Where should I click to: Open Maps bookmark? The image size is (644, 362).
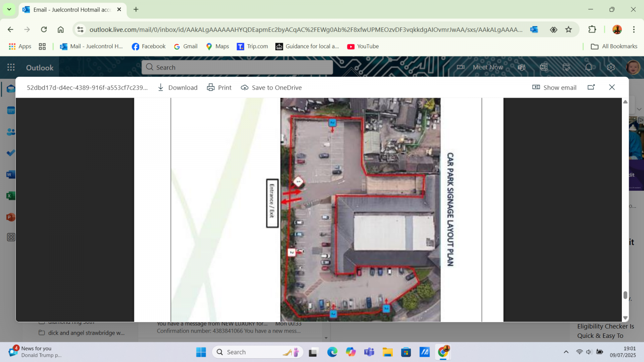(217, 46)
